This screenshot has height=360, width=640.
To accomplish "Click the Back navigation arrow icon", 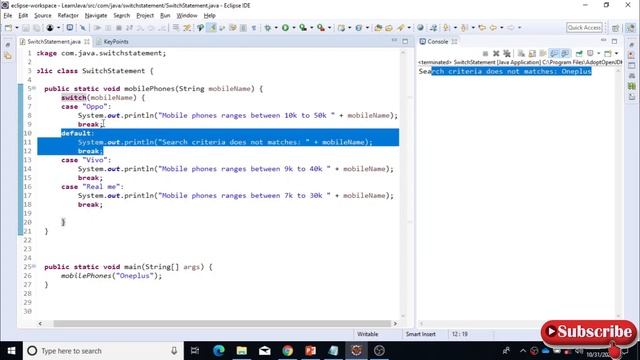I will coord(493,28).
